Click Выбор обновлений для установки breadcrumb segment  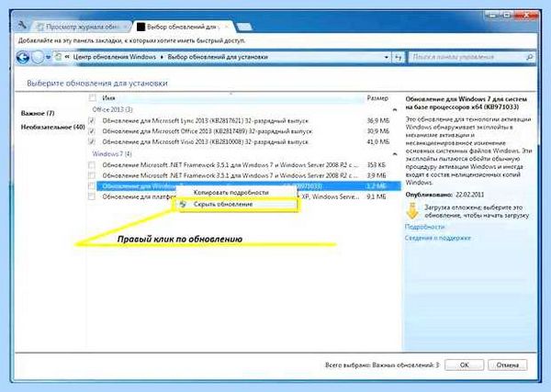point(218,57)
